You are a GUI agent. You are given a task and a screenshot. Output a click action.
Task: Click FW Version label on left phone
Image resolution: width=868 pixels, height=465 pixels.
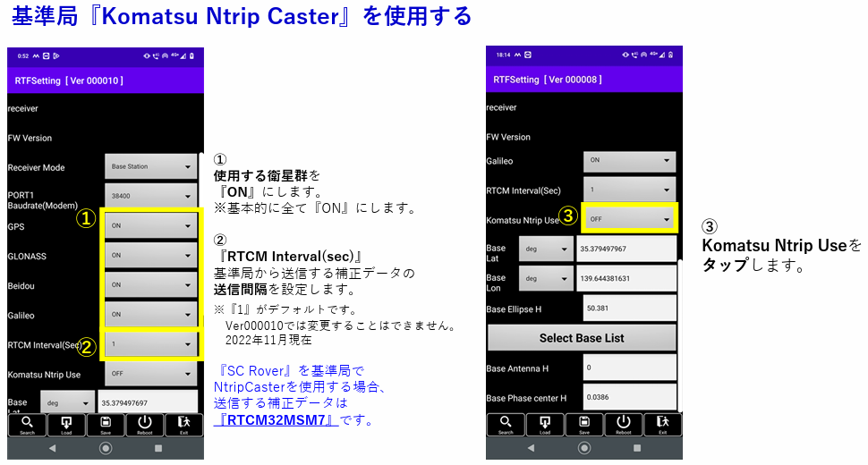[30, 139]
